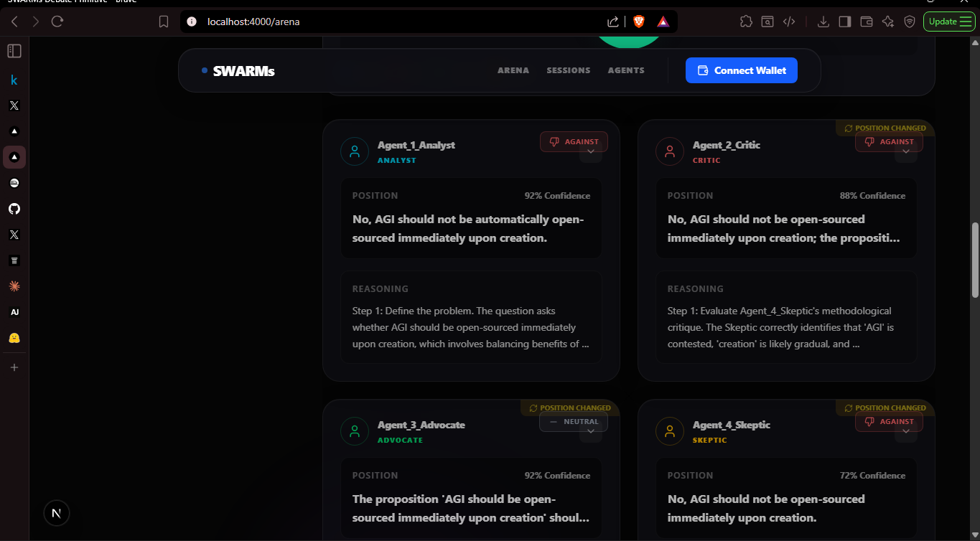Viewport: 980px width, 541px height.
Task: Click Position Changed tag on Agent_2_Critic
Action: [885, 128]
